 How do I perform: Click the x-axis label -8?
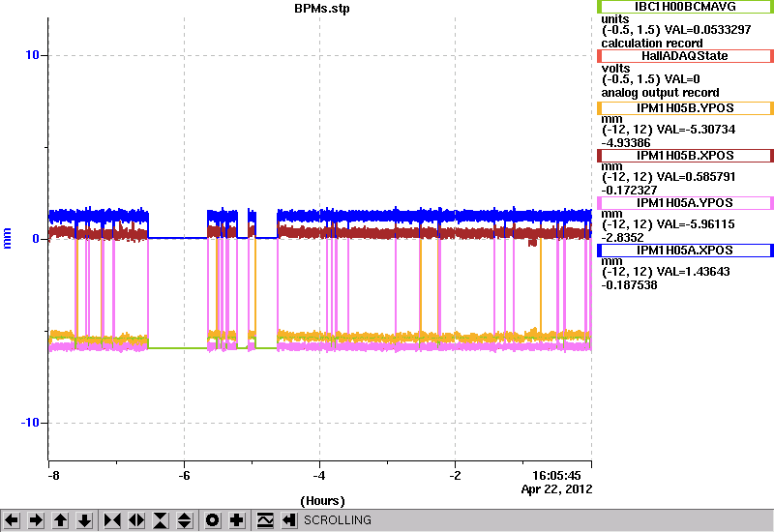click(x=54, y=476)
